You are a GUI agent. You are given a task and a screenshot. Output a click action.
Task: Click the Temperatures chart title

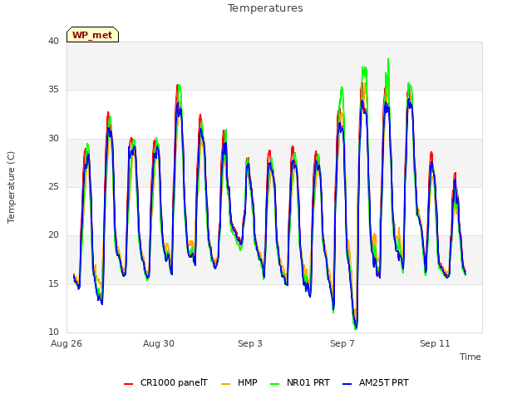click(265, 7)
